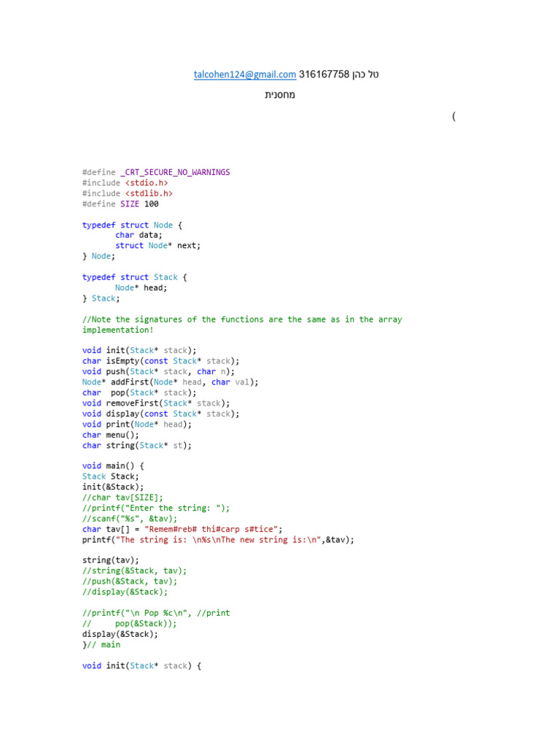Click the char data; line
Image resolution: width=560 pixels, height=747 pixels.
(x=139, y=235)
